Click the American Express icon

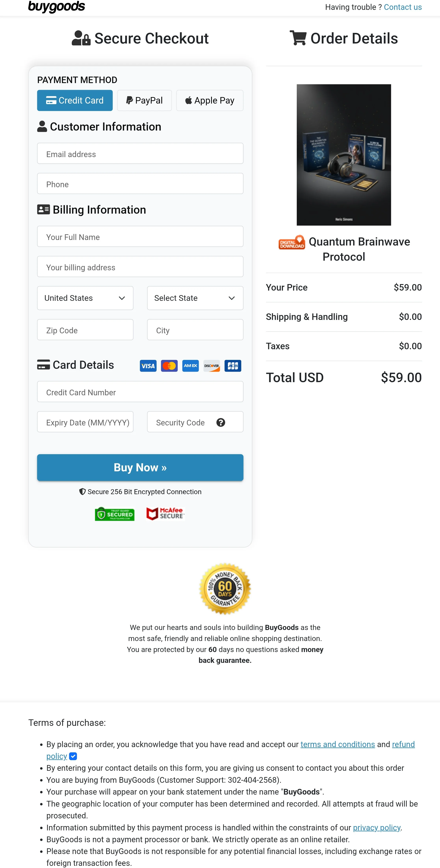[190, 366]
